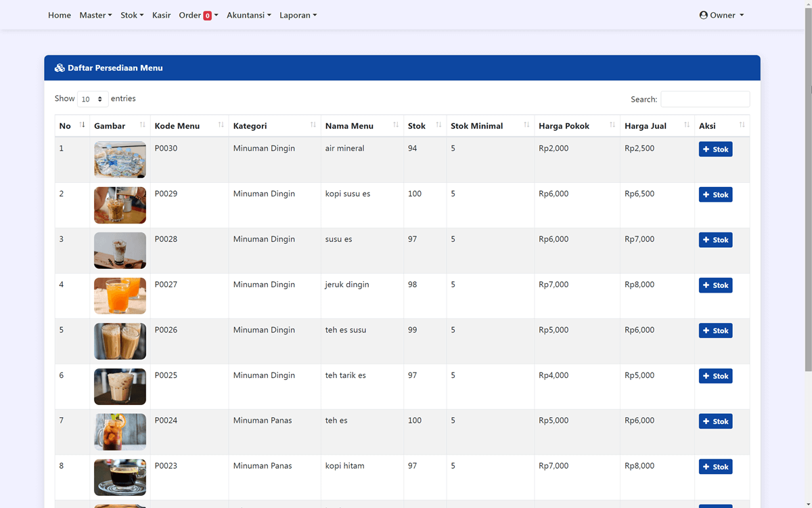Go to the Home page
This screenshot has width=812, height=508.
coord(60,15)
